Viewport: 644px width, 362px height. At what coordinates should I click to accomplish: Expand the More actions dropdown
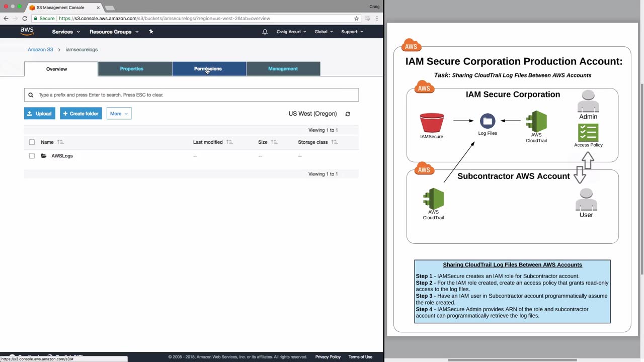click(x=119, y=114)
